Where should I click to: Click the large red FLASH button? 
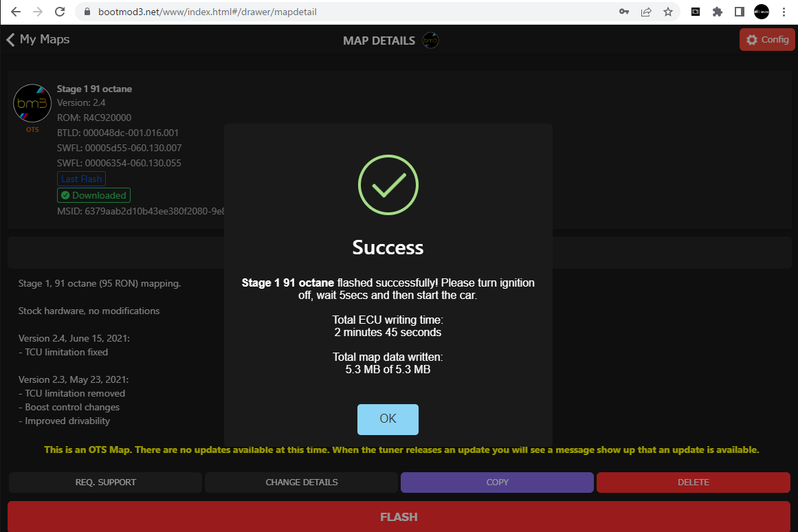point(399,517)
